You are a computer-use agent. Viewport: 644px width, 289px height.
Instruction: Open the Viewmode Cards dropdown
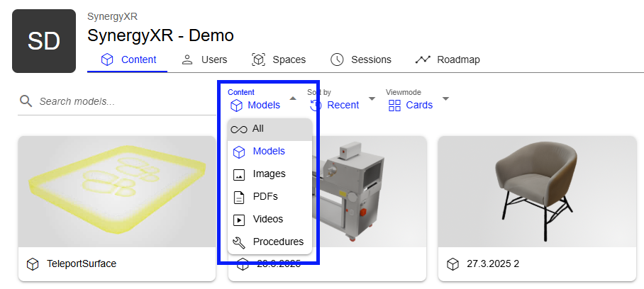click(x=418, y=100)
